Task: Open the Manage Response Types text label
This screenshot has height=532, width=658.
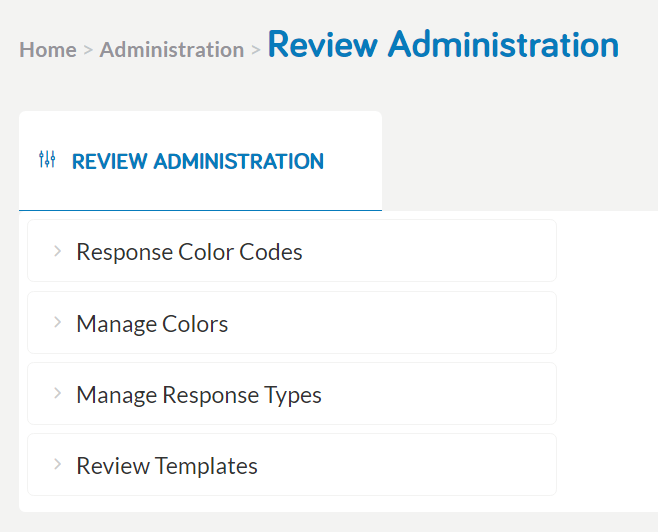Action: coord(199,395)
